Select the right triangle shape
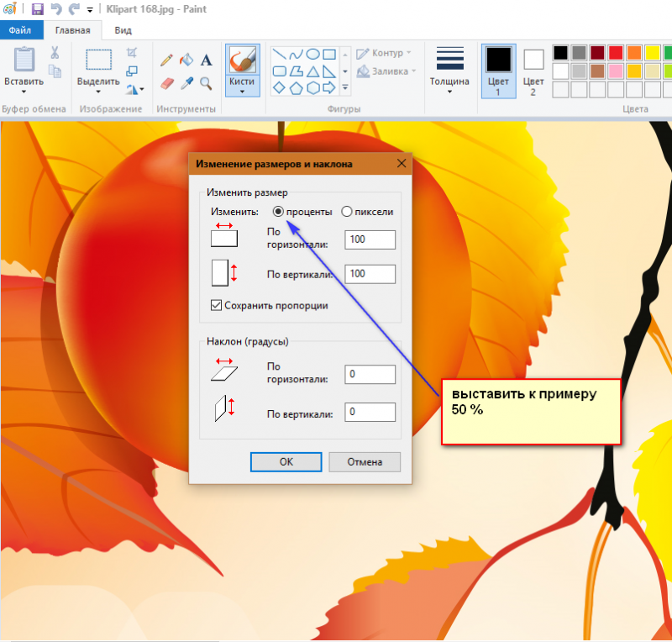The height and width of the screenshot is (642, 672). 329,71
